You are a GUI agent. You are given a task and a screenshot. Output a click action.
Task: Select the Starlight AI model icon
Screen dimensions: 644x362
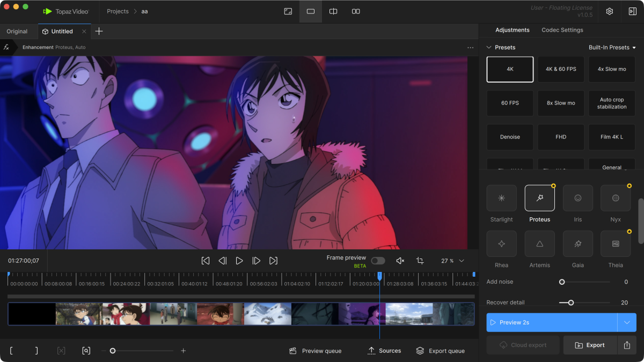pos(501,198)
